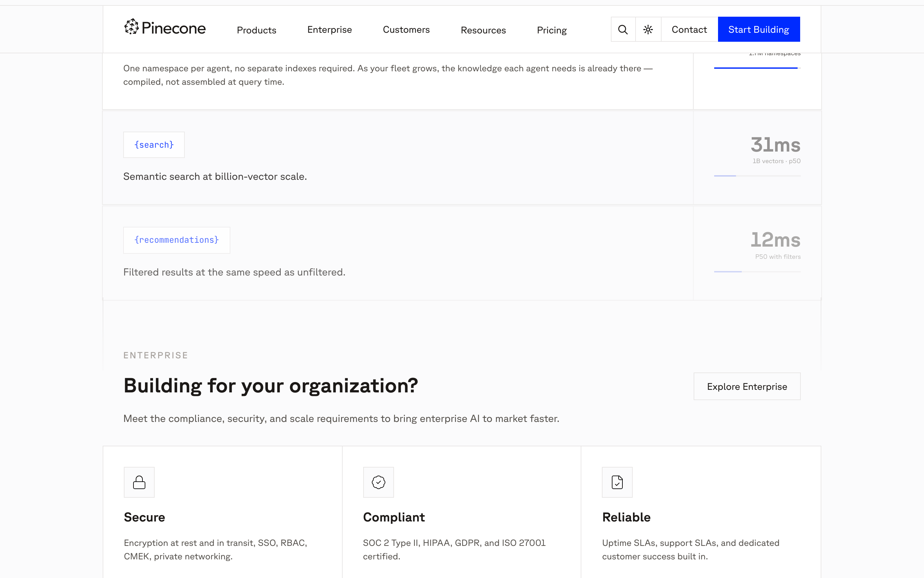This screenshot has width=924, height=578.
Task: Click the Secure card heading
Action: click(x=144, y=517)
